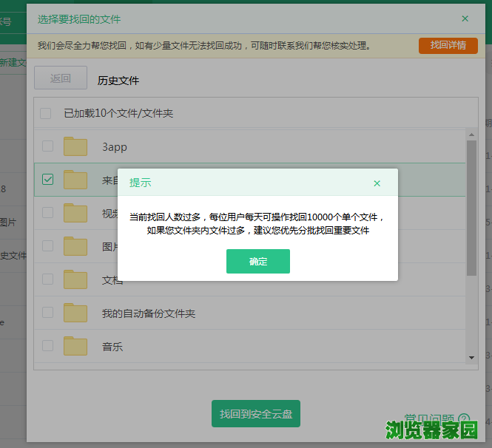Click the folder icon in the checked row
Viewport: 492px width, 448px height.
click(x=75, y=180)
